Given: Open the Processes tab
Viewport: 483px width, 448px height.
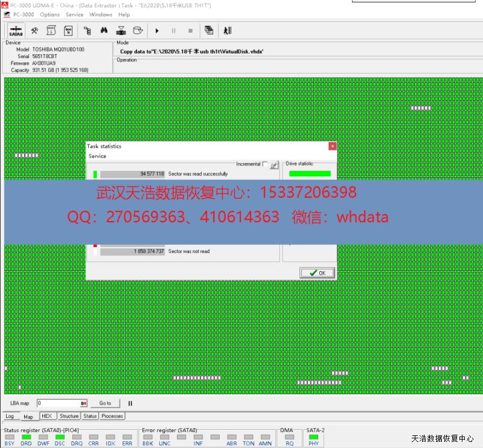Looking at the screenshot, I should (x=112, y=416).
